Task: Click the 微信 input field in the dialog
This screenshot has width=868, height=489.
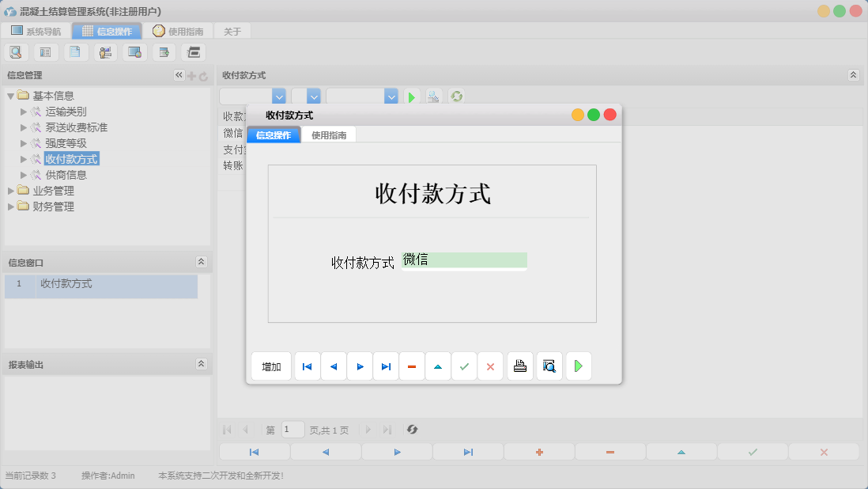Action: 464,261
